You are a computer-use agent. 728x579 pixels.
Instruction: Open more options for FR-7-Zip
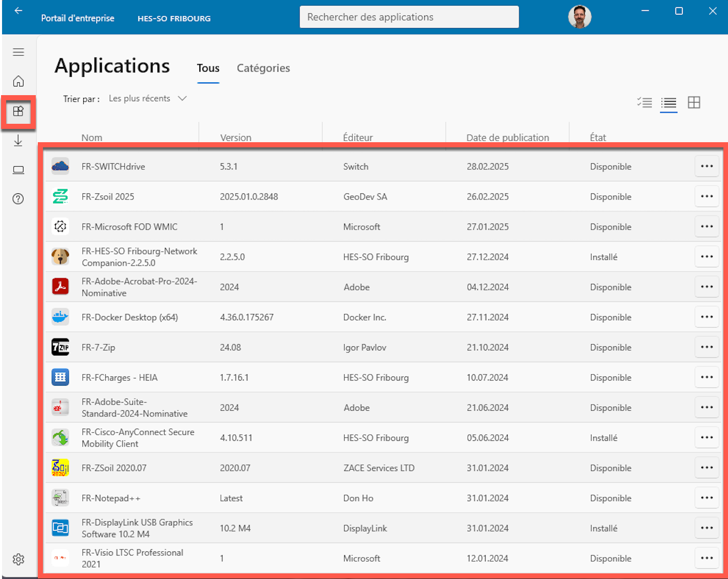(707, 347)
